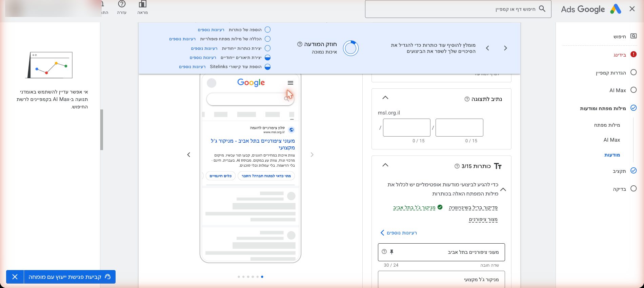Click the pin icon in first headline field
644x288 pixels.
(x=392, y=252)
